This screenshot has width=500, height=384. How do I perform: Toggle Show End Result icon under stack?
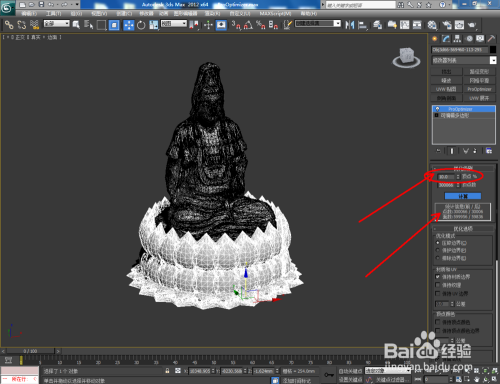coord(452,151)
